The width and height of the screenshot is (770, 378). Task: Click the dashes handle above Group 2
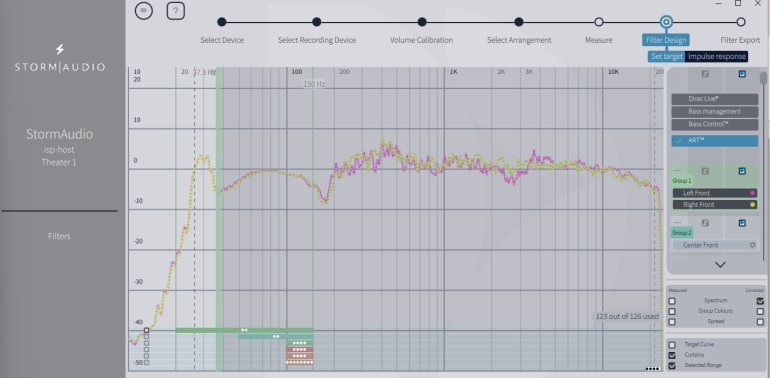678,223
